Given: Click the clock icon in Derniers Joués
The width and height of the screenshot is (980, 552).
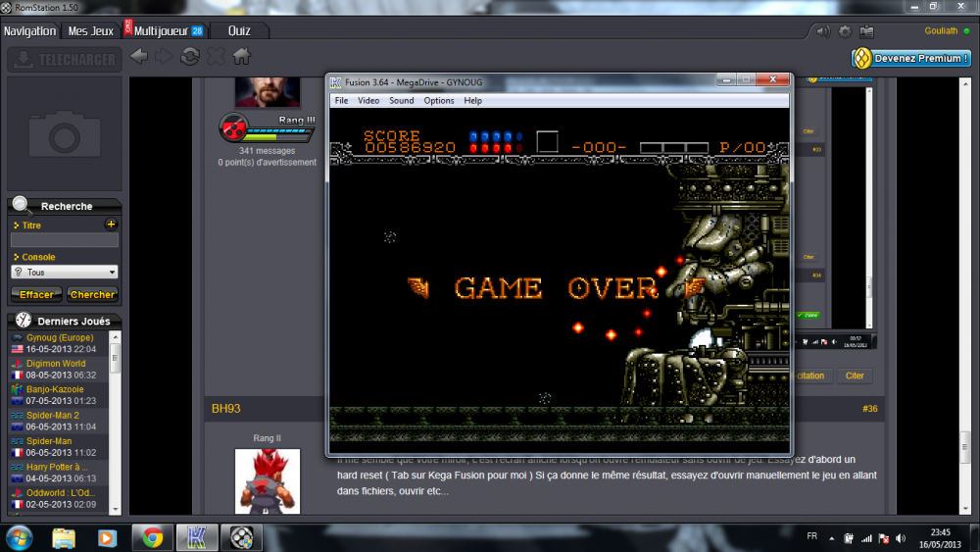Looking at the screenshot, I should click(24, 320).
